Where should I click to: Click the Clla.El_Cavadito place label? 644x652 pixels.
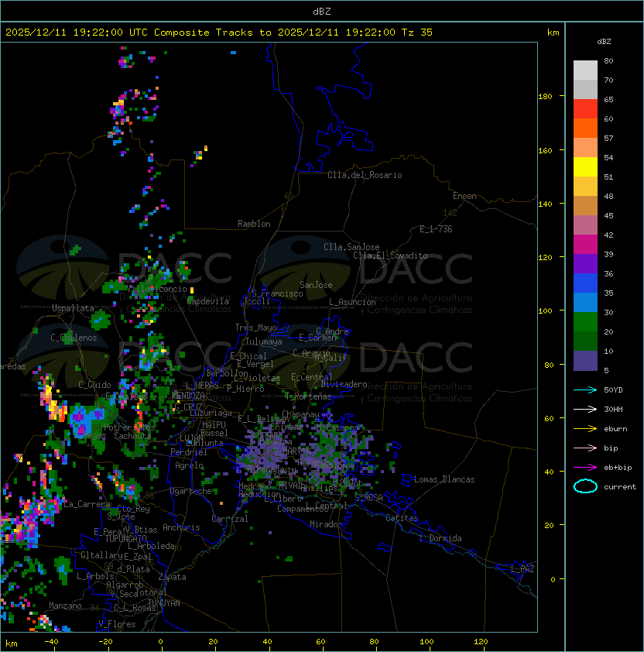[390, 256]
